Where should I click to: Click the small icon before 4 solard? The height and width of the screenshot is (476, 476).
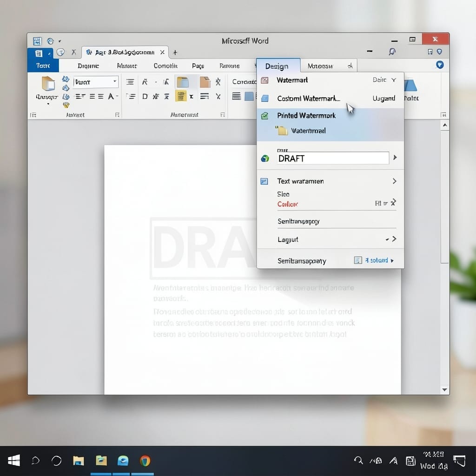click(x=358, y=260)
